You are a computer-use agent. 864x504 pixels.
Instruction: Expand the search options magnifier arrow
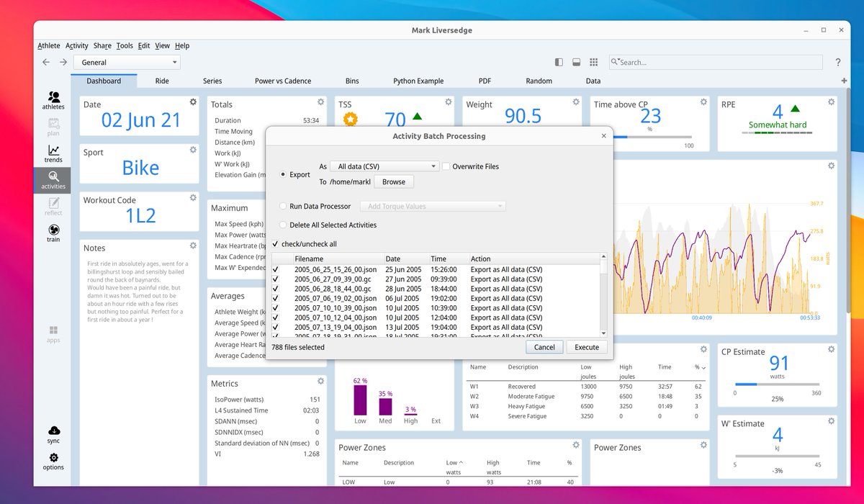point(615,63)
